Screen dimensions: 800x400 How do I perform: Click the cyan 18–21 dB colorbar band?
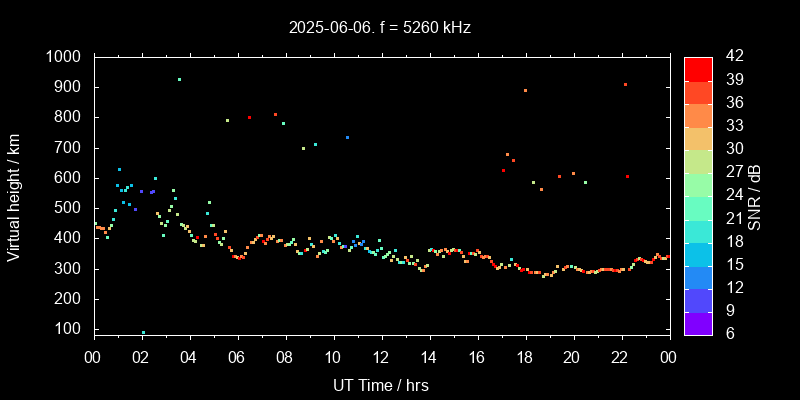tap(698, 230)
